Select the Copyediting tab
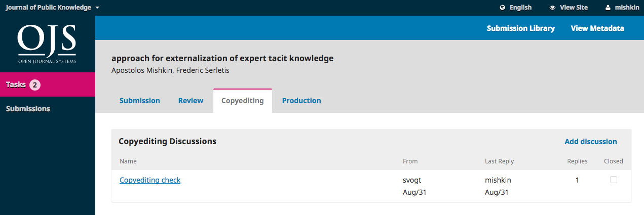Image resolution: width=644 pixels, height=215 pixels. pos(243,101)
